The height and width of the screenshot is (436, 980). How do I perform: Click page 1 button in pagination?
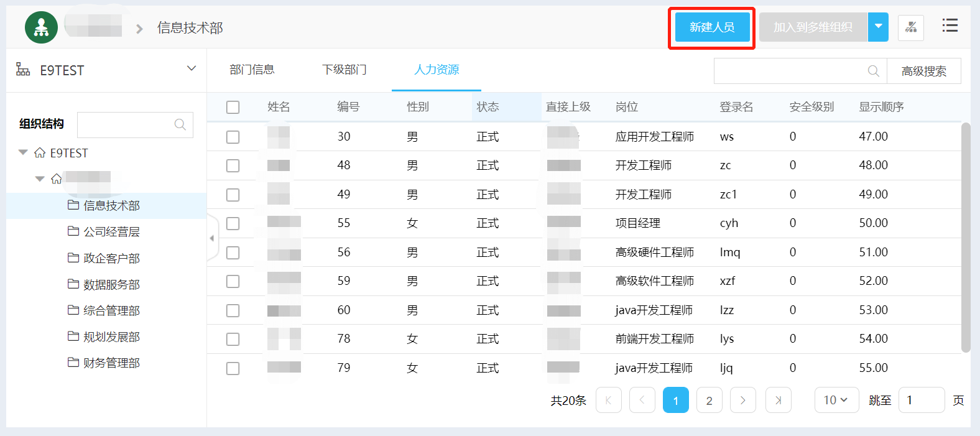click(x=676, y=400)
